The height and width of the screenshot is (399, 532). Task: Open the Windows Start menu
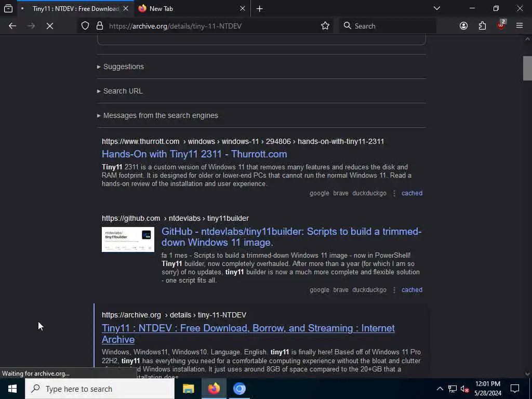pyautogui.click(x=12, y=389)
